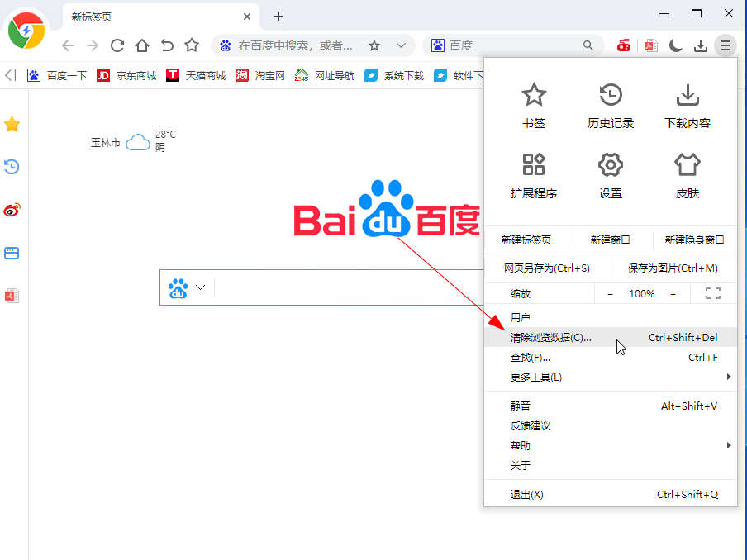Expand the address bar dropdown arrow
The height and width of the screenshot is (560, 747).
[401, 45]
